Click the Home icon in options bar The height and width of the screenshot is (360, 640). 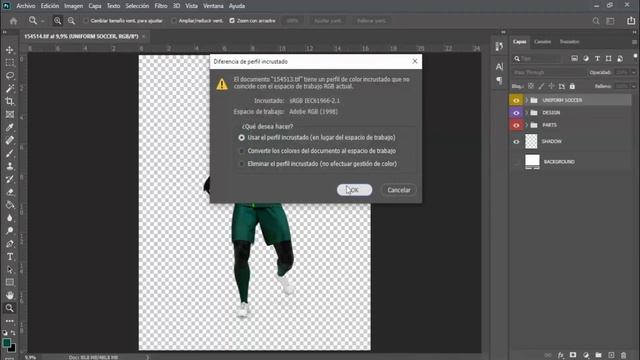coord(13,21)
